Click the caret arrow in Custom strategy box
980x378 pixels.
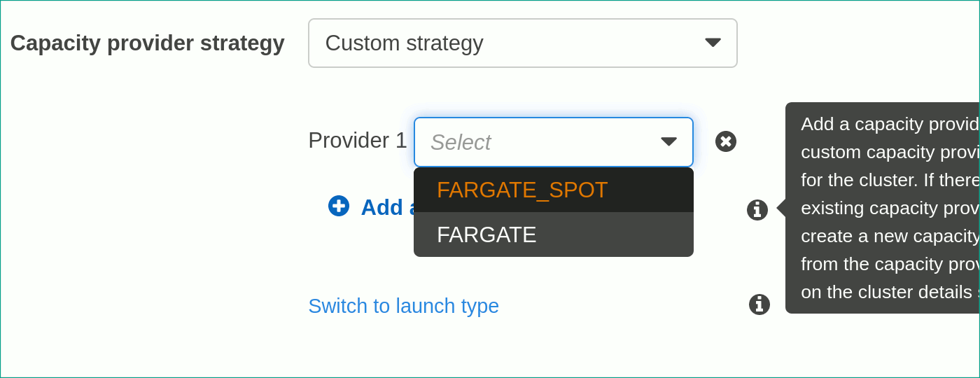(x=713, y=43)
